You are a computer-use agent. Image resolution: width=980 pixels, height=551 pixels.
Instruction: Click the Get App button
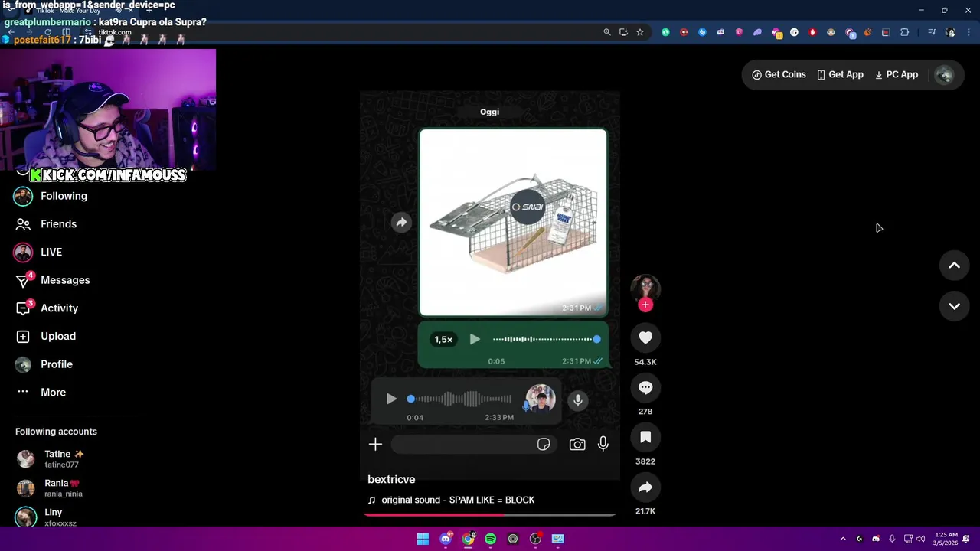[840, 74]
